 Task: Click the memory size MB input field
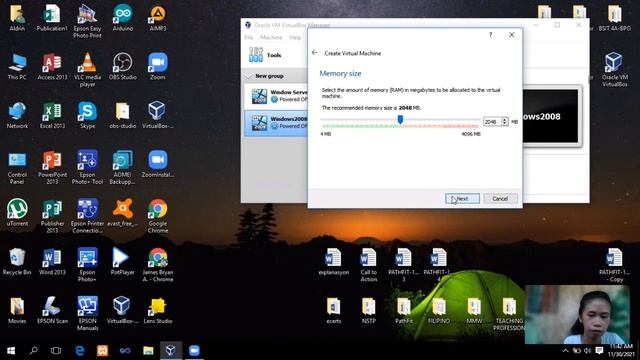click(492, 122)
